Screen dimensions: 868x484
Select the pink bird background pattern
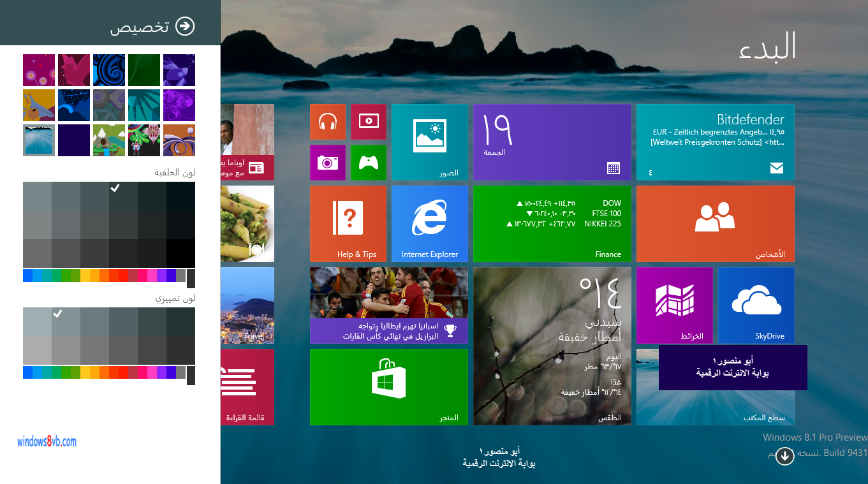click(74, 70)
